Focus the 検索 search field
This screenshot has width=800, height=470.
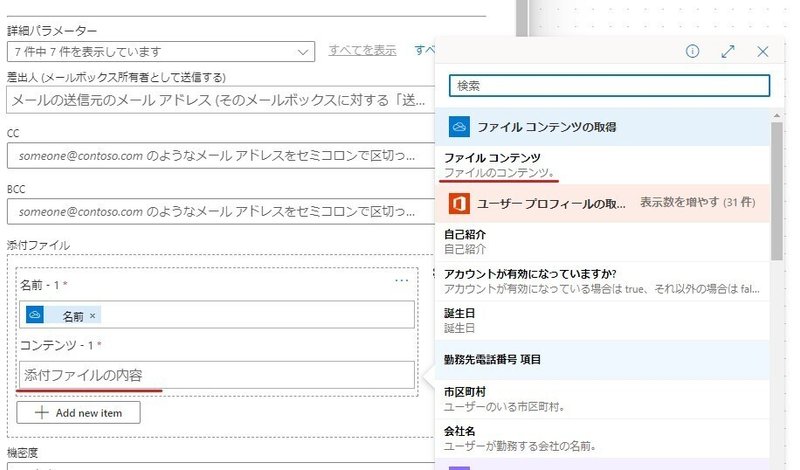pyautogui.click(x=609, y=86)
